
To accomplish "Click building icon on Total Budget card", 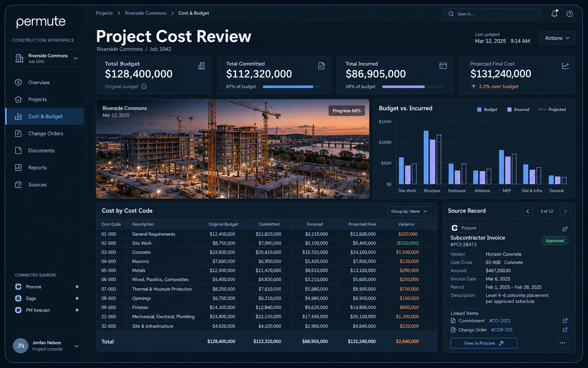I will pos(201,66).
